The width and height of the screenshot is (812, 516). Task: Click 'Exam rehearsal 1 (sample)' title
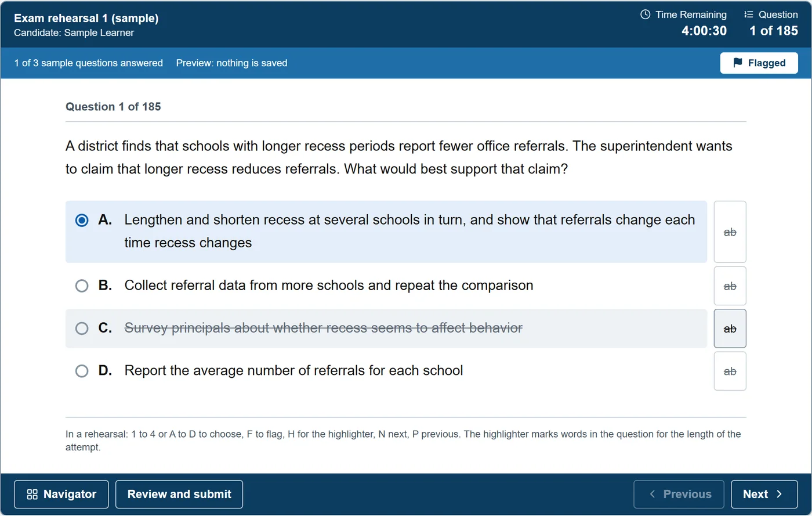pyautogui.click(x=86, y=18)
